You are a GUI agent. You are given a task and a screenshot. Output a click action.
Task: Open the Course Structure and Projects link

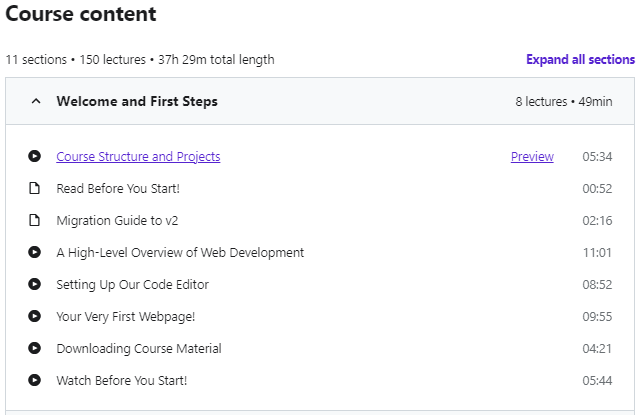pyautogui.click(x=138, y=156)
